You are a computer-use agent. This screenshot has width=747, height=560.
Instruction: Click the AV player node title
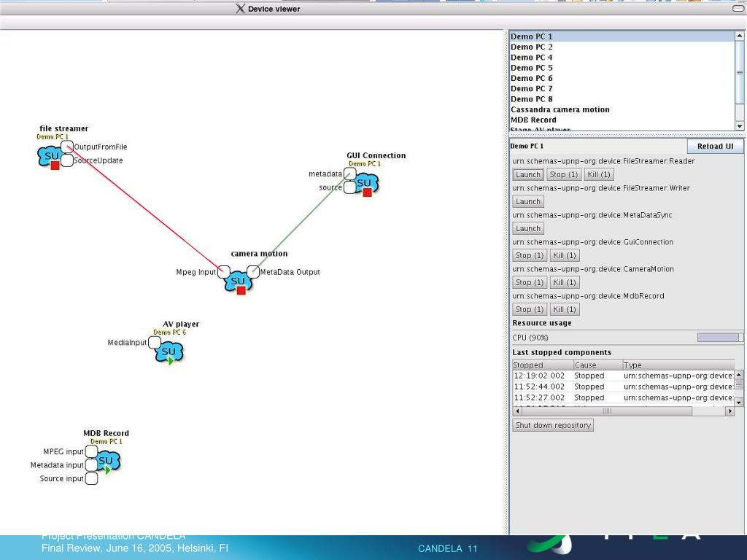(x=181, y=324)
